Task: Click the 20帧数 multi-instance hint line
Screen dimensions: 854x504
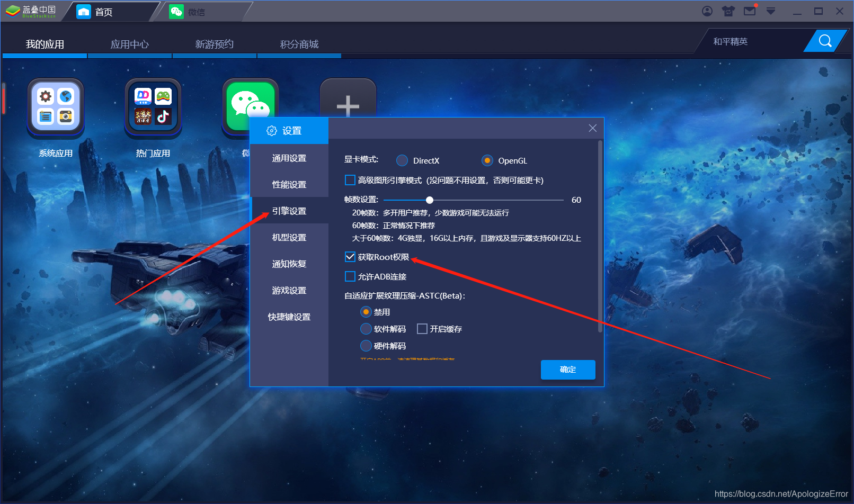Action: pos(431,213)
